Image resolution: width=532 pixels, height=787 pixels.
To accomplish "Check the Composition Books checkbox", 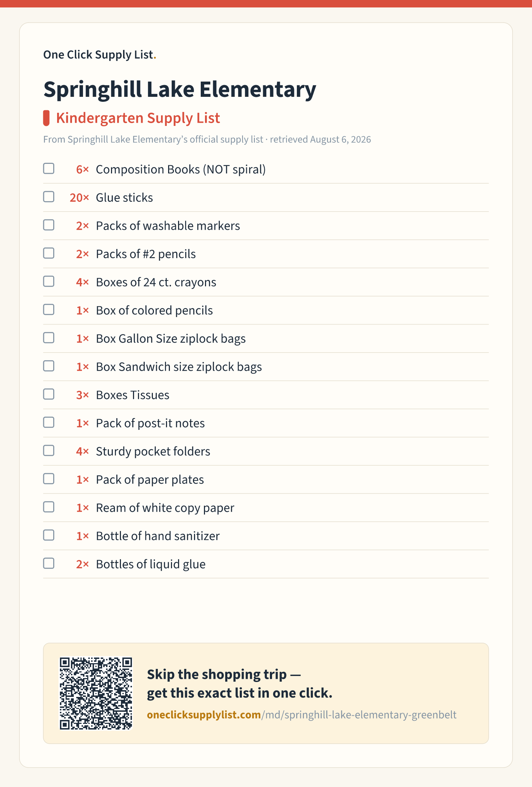I will [x=49, y=168].
